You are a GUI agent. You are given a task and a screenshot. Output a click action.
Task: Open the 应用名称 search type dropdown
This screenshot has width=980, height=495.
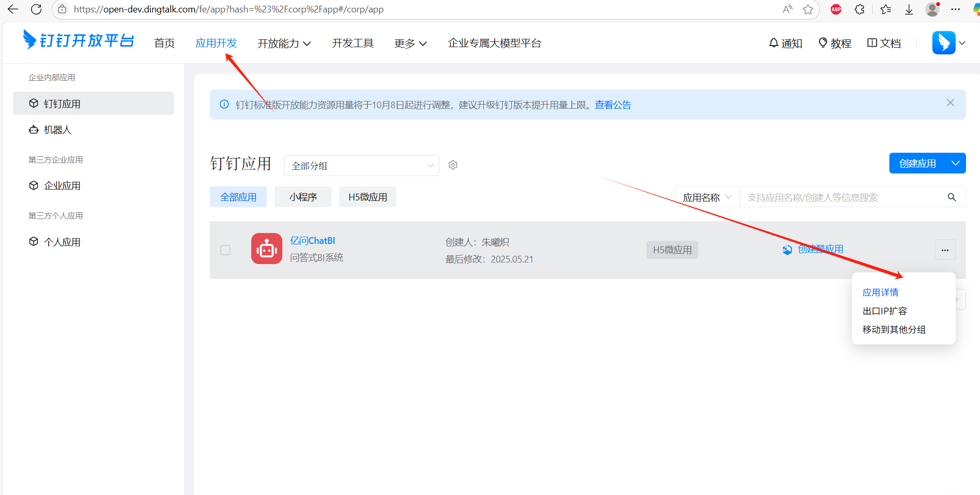point(707,197)
